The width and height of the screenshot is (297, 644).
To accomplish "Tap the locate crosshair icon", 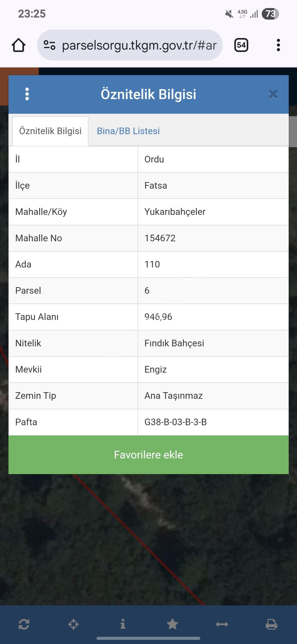I will point(73,624).
